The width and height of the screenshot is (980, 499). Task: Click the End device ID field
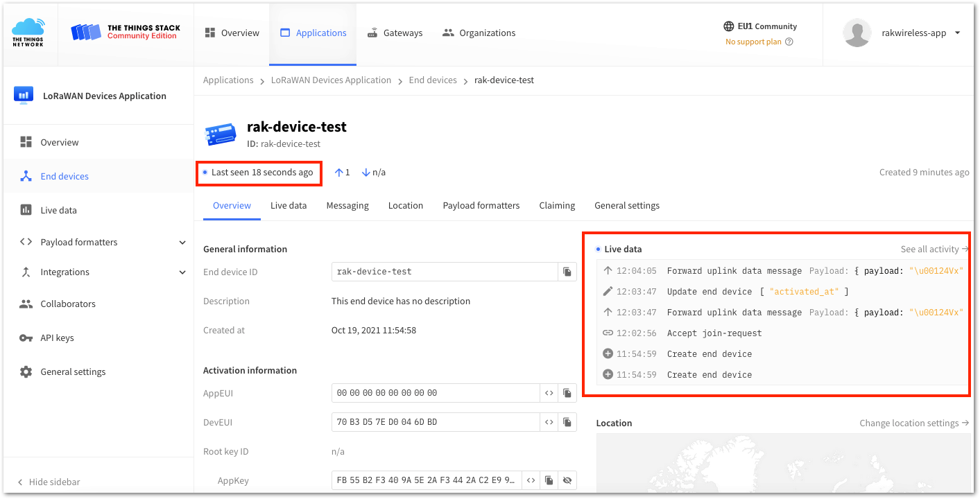[445, 272]
